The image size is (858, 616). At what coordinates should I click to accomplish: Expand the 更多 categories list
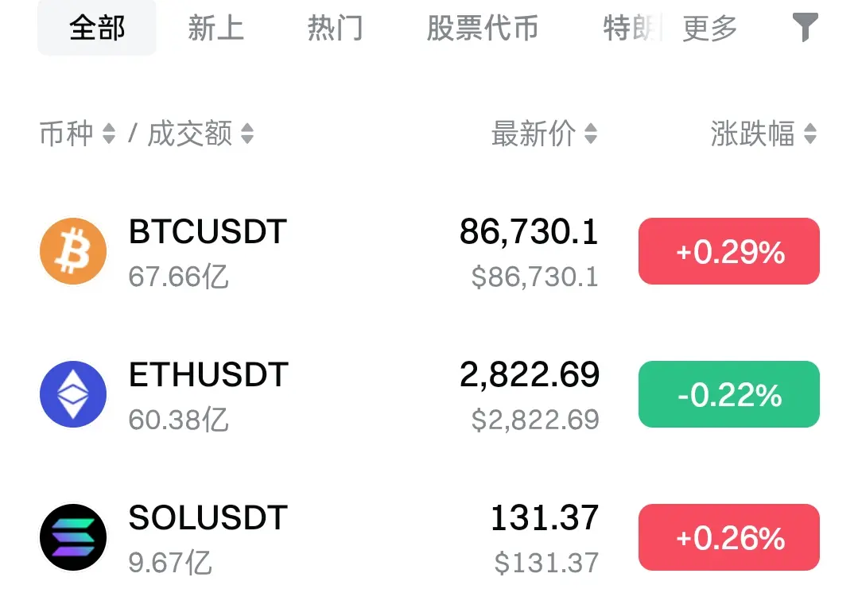click(x=710, y=28)
